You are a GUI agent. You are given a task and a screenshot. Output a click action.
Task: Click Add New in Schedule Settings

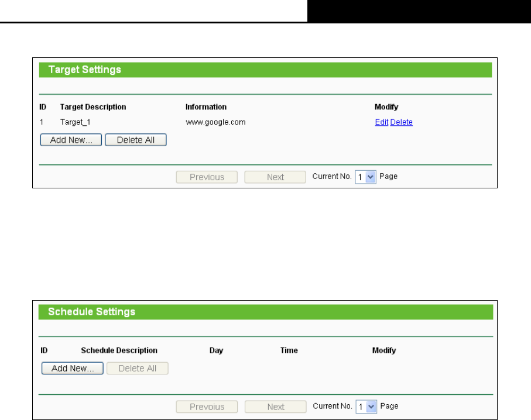[x=73, y=368]
